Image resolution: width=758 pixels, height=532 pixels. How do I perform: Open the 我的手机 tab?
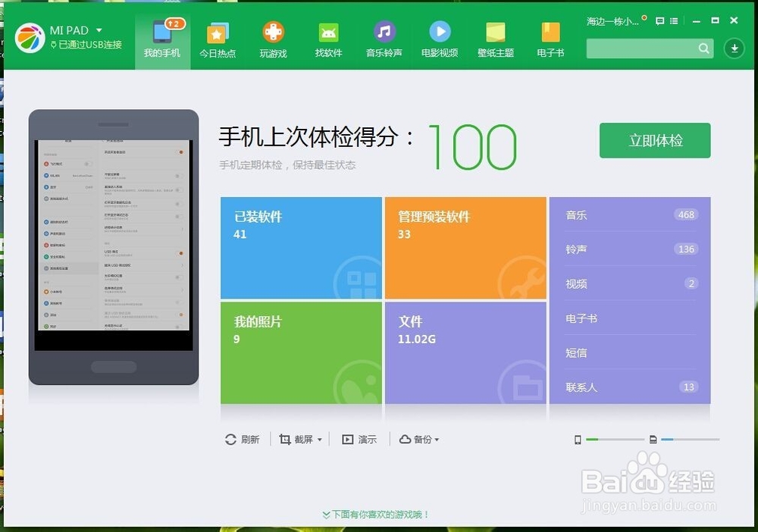tap(162, 42)
